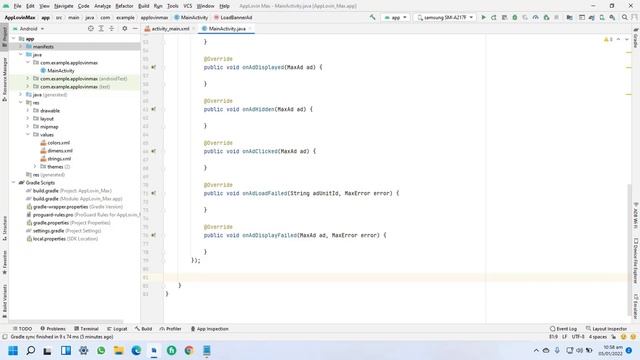
Task: Click gutter override icon beside onAdDisplayFailed
Action: point(153,236)
